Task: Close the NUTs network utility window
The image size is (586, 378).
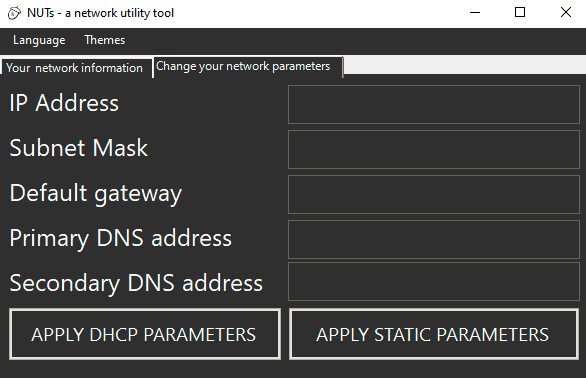Action: point(565,13)
